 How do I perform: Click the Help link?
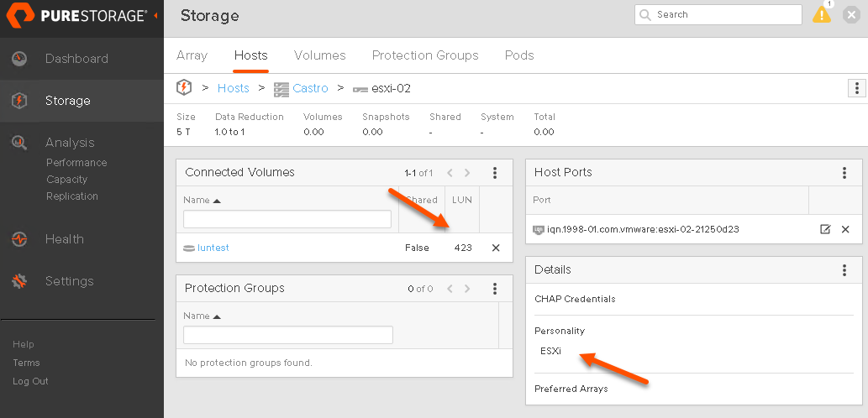pyautogui.click(x=24, y=344)
